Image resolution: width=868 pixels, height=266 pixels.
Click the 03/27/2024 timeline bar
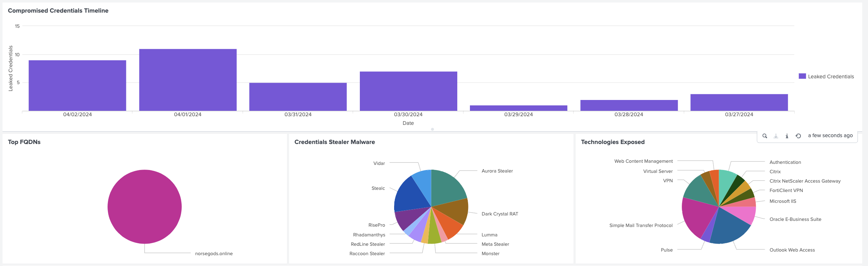739,103
